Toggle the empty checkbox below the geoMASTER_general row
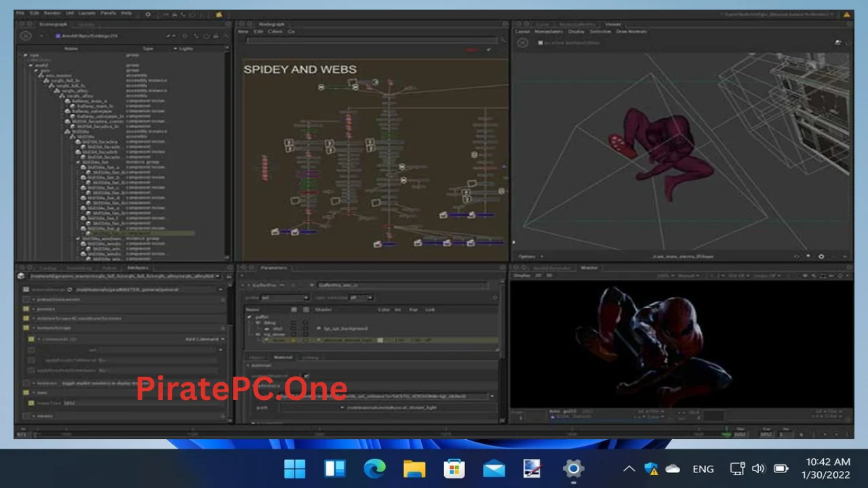The image size is (868, 488). coord(26,299)
